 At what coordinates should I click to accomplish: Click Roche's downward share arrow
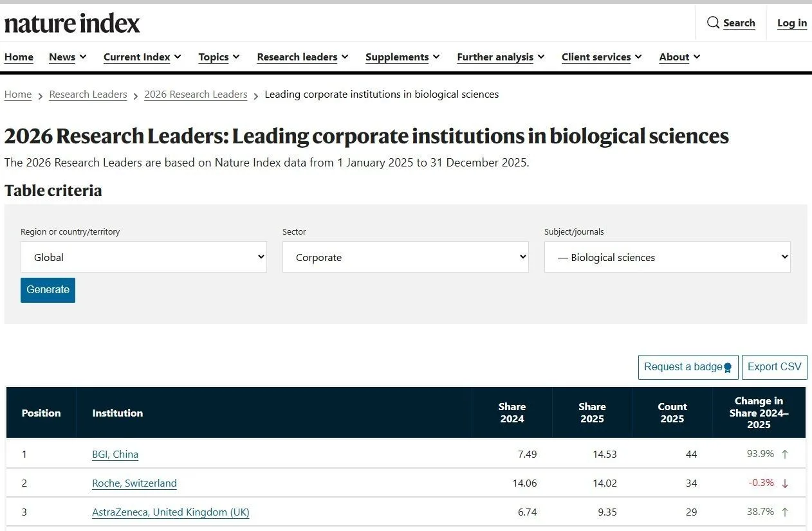[x=785, y=483]
